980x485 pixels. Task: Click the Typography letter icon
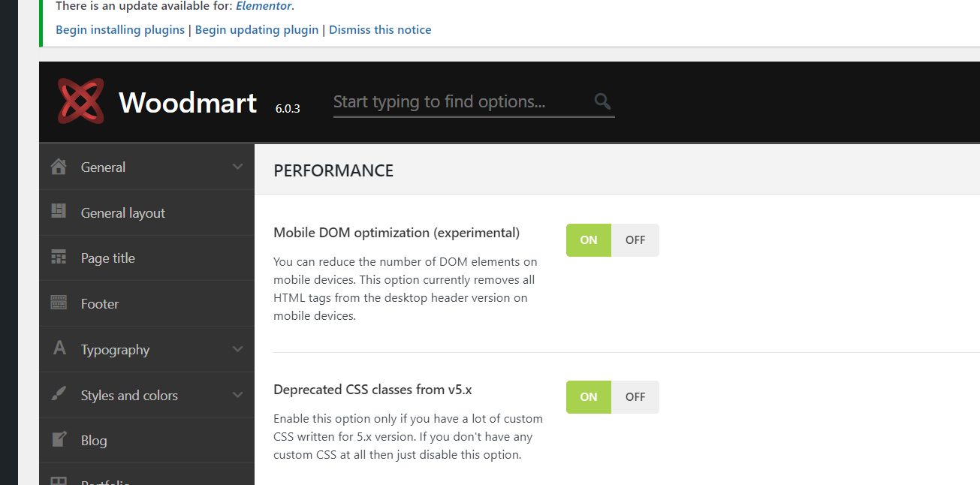tap(59, 348)
